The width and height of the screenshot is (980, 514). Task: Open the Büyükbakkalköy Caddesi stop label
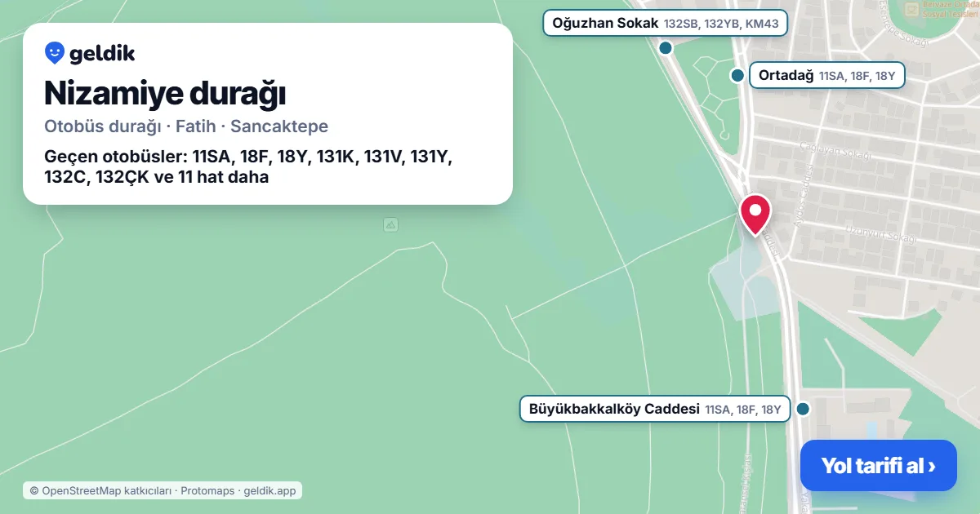click(655, 409)
